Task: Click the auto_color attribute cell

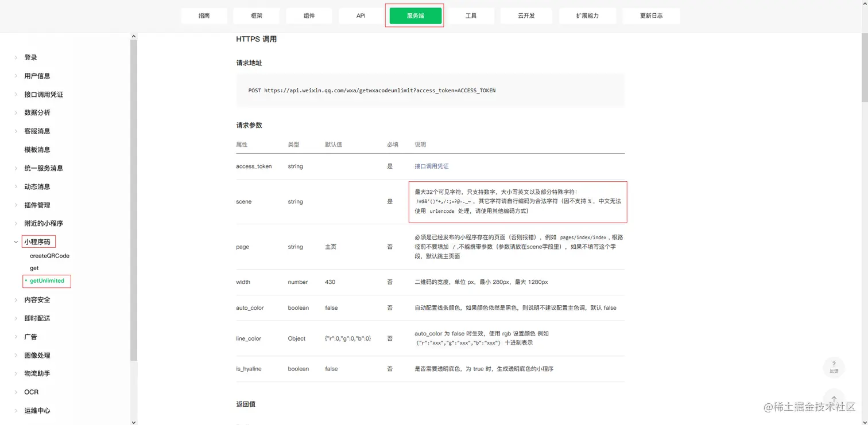Action: tap(250, 308)
